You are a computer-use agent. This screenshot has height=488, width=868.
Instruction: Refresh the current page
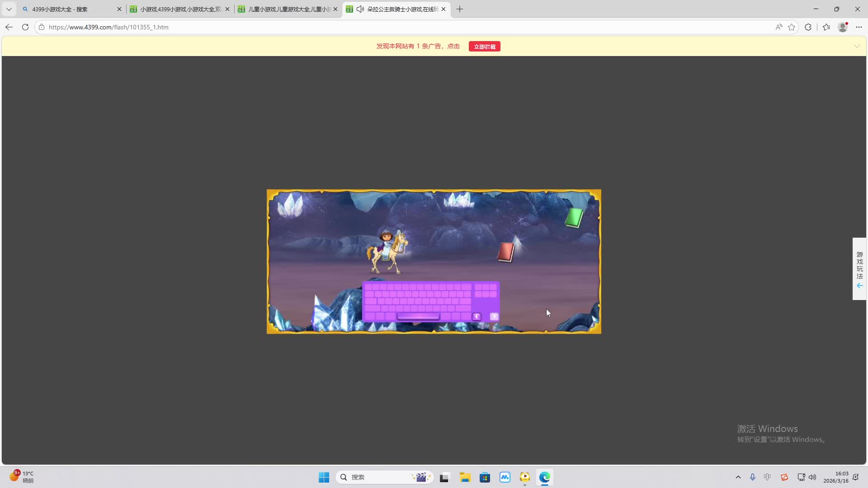pyautogui.click(x=25, y=27)
